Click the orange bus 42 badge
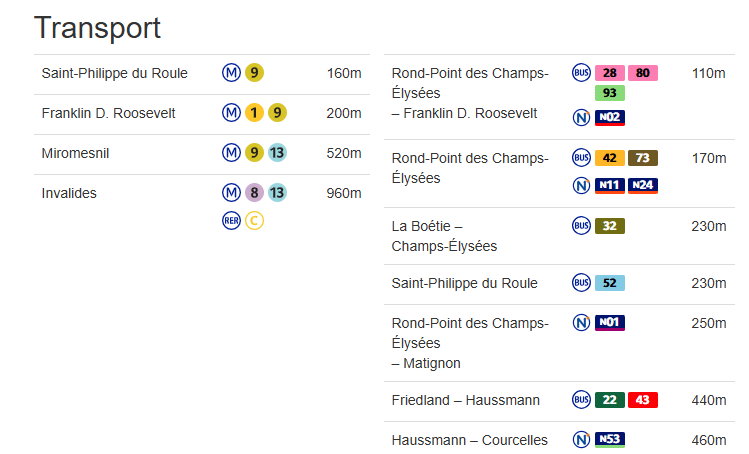Viewport: 749px width, 454px height. coord(610,158)
